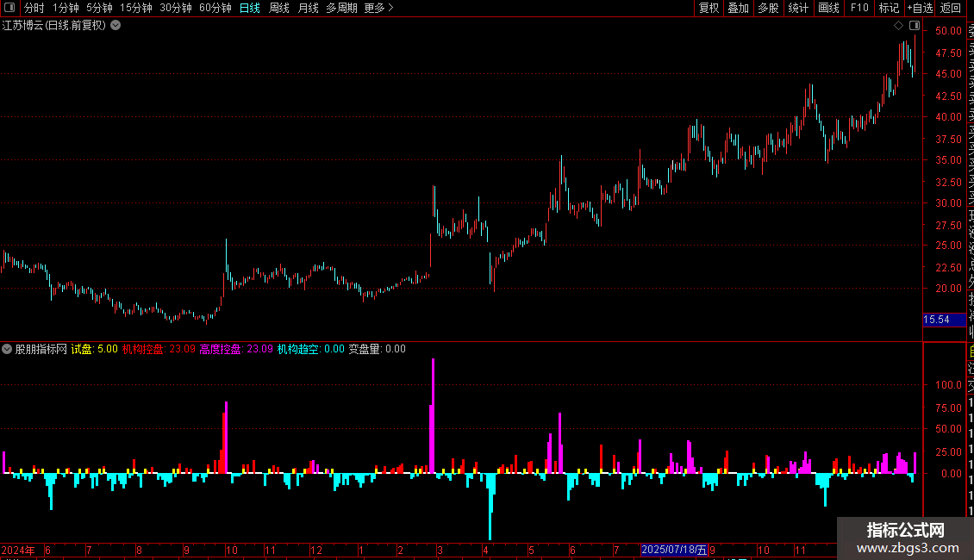The width and height of the screenshot is (974, 560).
Task: Open the 多股 multi-stock button
Action: (768, 8)
